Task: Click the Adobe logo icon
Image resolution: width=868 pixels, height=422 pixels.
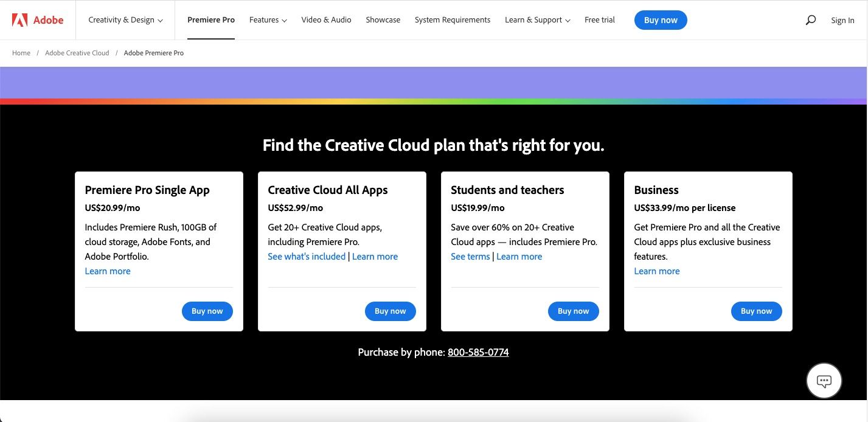Action: pyautogui.click(x=19, y=20)
